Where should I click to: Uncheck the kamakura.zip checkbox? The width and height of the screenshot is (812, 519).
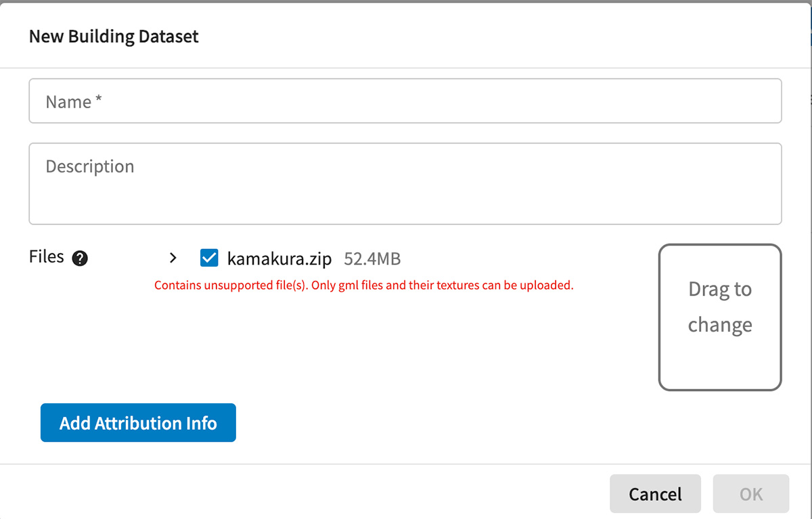pyautogui.click(x=209, y=258)
